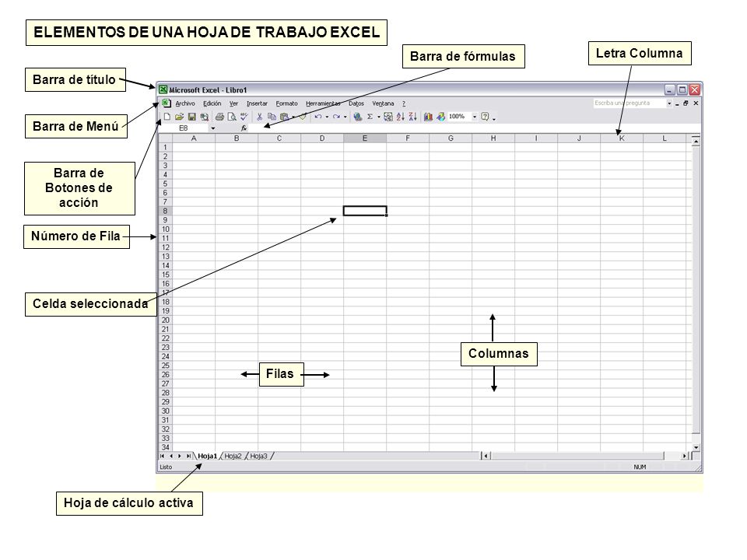Select the Hoja1 sheet tab

pos(207,457)
